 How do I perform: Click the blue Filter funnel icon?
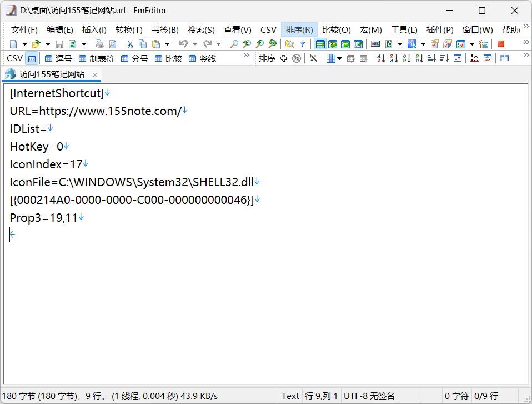coord(302,44)
